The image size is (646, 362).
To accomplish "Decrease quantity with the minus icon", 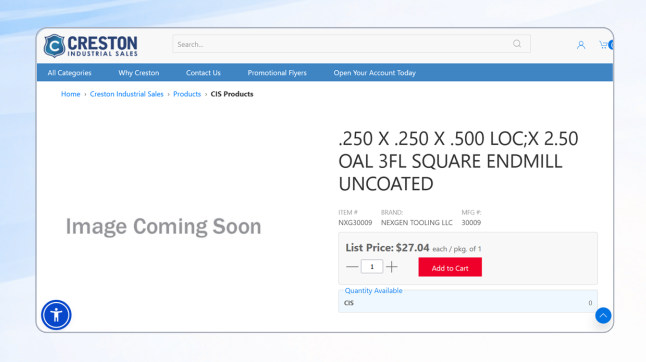I will coord(352,267).
